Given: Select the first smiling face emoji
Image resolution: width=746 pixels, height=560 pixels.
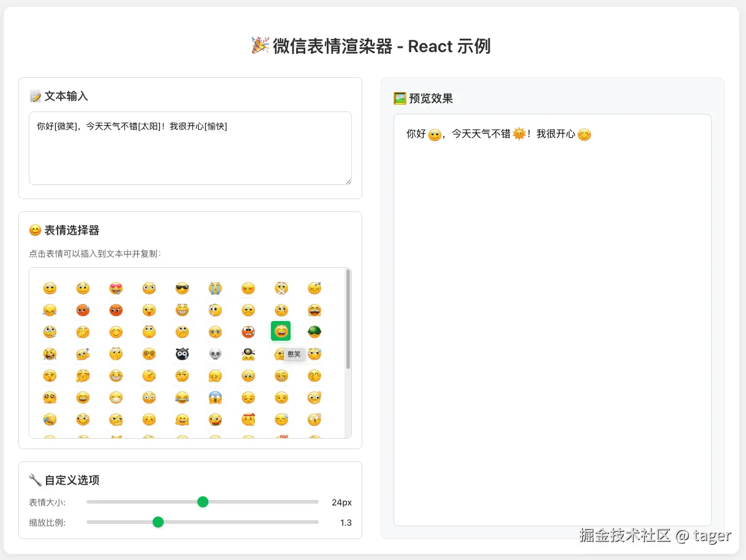Looking at the screenshot, I should 50,289.
